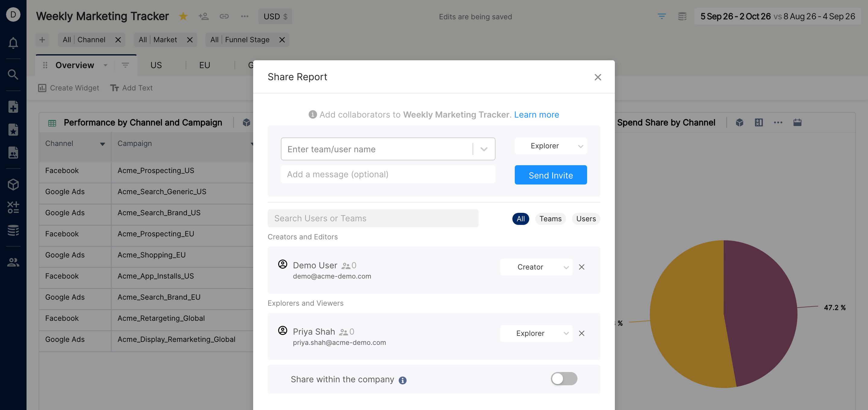Open Spend Share widget more options ellipsis
This screenshot has width=868, height=410.
point(778,122)
